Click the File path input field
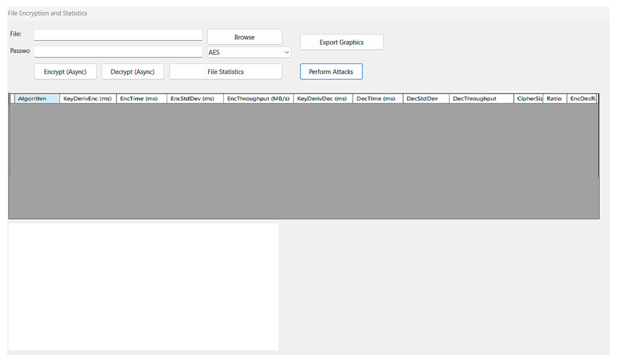The height and width of the screenshot is (364, 617). click(x=118, y=35)
